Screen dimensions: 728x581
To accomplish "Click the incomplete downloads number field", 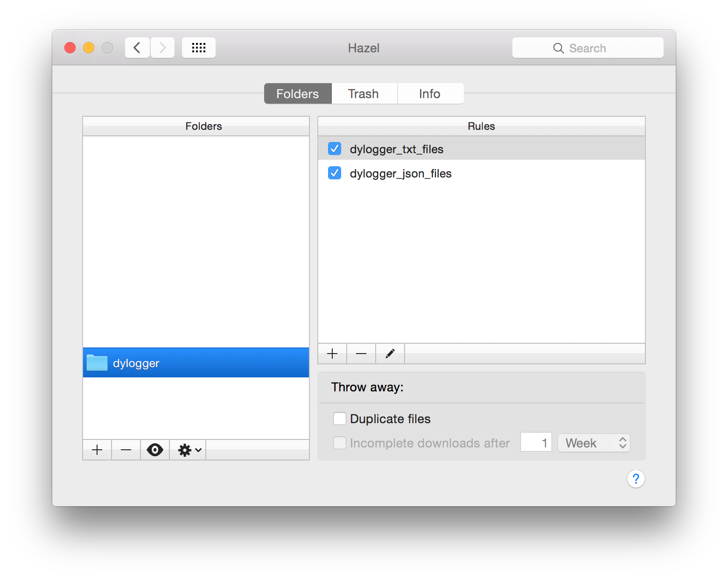I will [536, 442].
